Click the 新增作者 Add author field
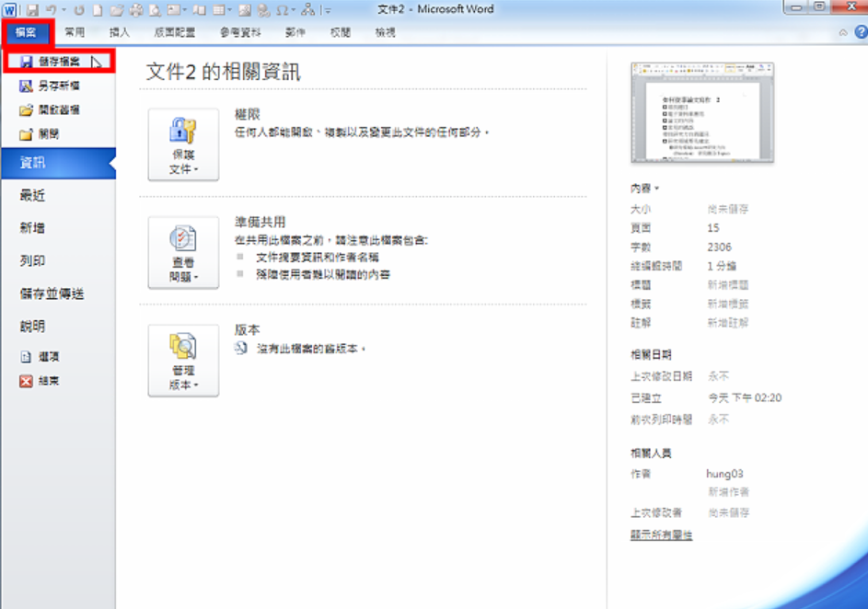The height and width of the screenshot is (609, 868). tap(728, 492)
